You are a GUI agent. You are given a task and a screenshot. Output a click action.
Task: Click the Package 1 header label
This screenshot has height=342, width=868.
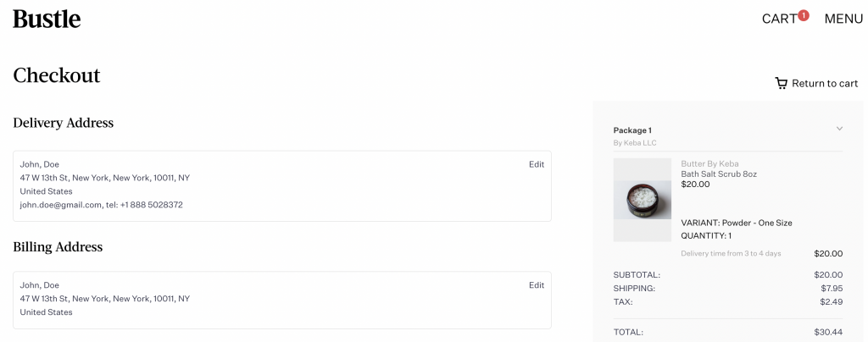point(632,130)
